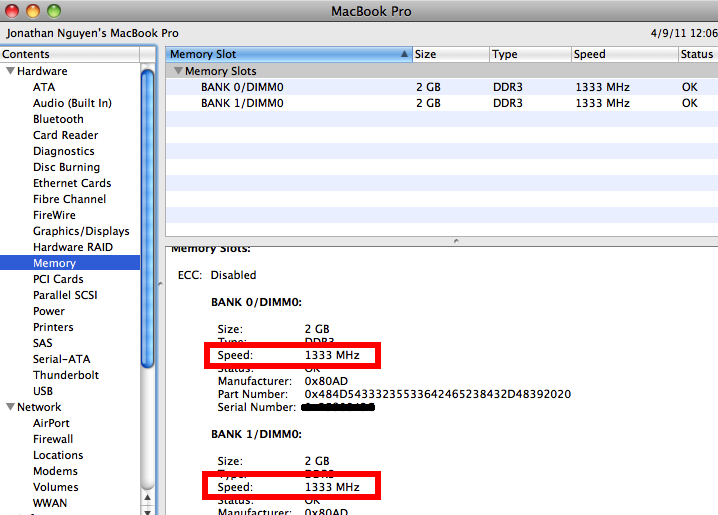Select Firewall under Network

coord(53,439)
